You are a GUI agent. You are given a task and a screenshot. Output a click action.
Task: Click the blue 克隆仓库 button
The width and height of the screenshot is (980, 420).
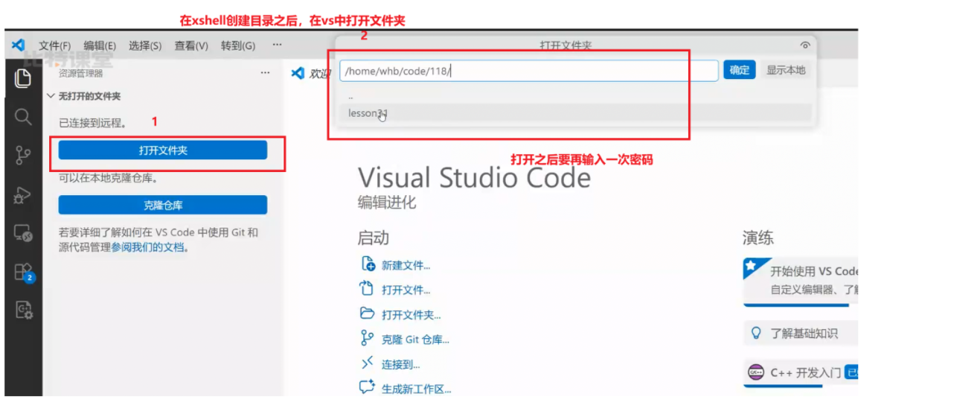[163, 205]
